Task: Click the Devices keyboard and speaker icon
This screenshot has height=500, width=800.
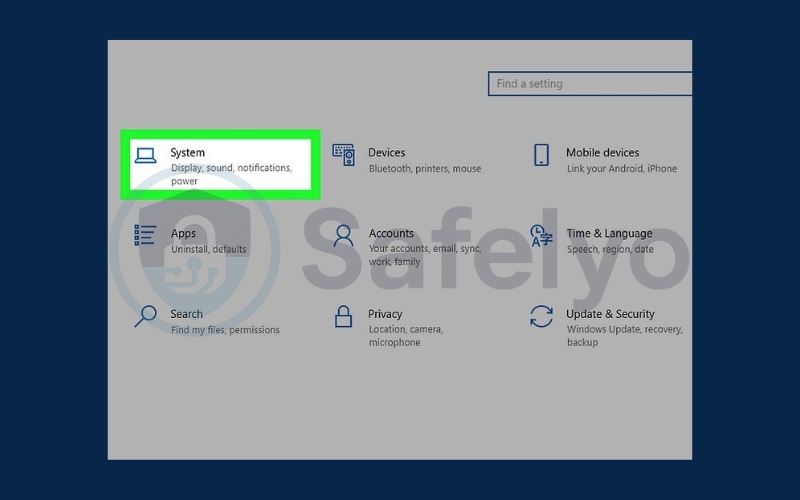Action: pyautogui.click(x=343, y=155)
